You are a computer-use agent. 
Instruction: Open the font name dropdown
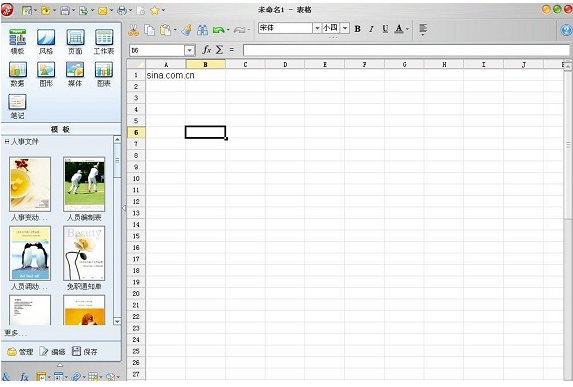point(317,28)
